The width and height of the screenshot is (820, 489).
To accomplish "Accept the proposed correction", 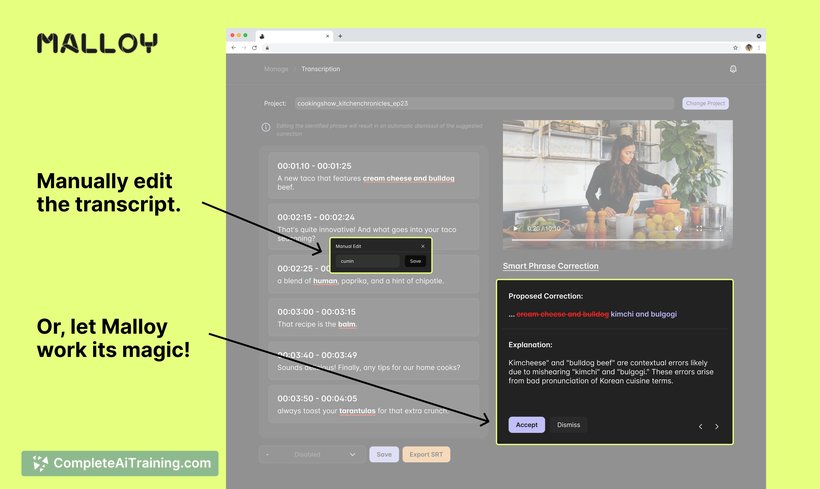I will [x=527, y=425].
